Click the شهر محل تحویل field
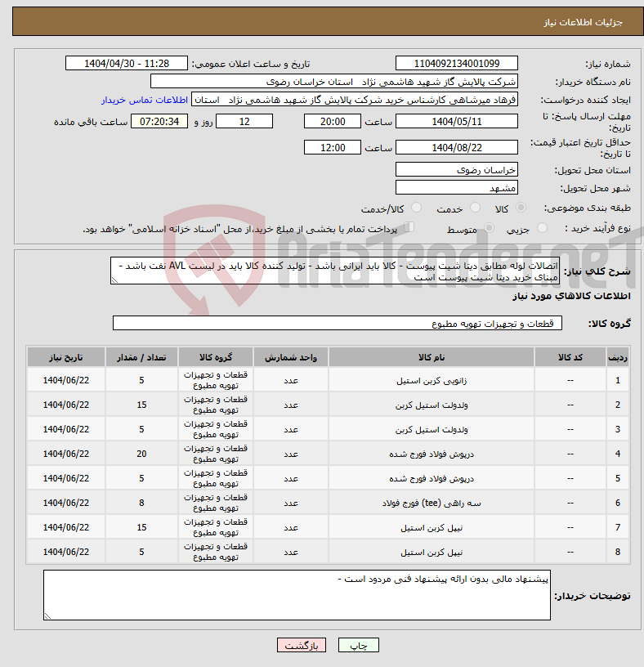The width and height of the screenshot is (644, 667). [456, 188]
